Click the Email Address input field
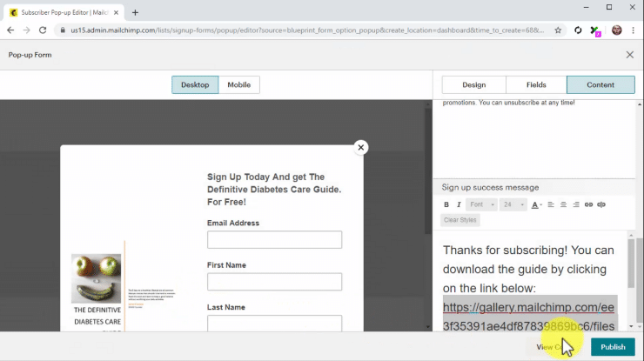The width and height of the screenshot is (644, 361). pos(274,240)
